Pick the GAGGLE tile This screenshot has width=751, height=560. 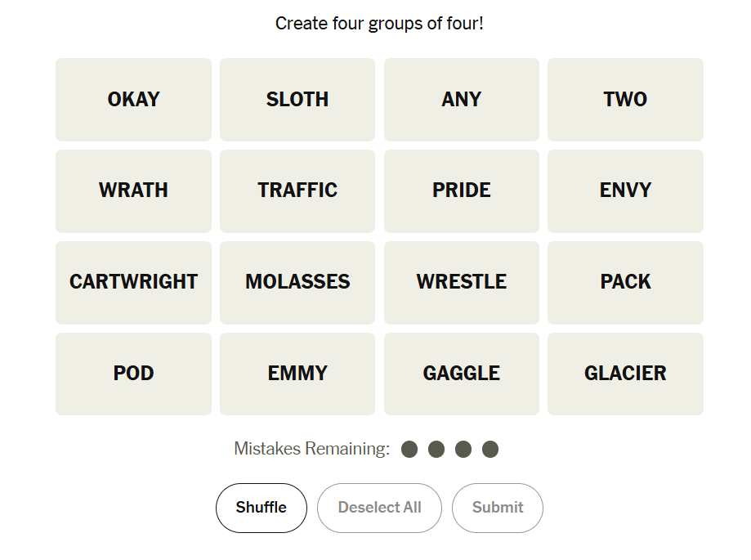pyautogui.click(x=461, y=374)
